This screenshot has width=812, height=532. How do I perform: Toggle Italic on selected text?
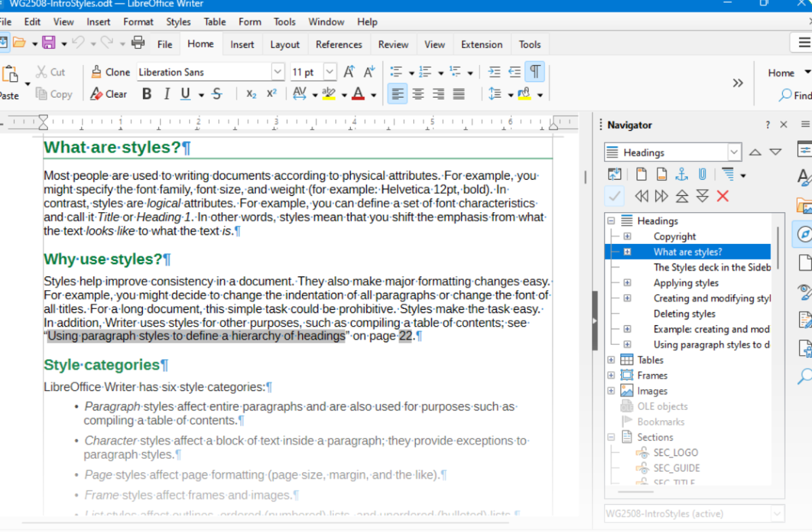166,94
